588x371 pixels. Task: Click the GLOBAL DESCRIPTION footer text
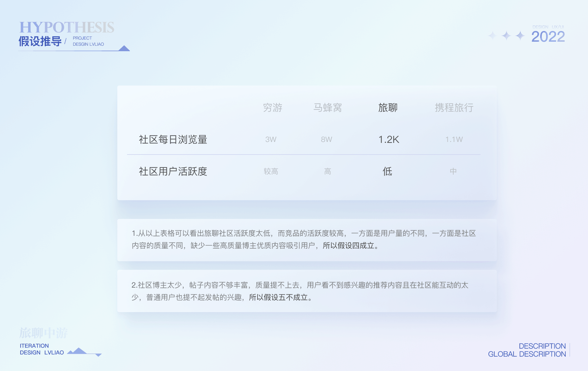click(x=527, y=354)
